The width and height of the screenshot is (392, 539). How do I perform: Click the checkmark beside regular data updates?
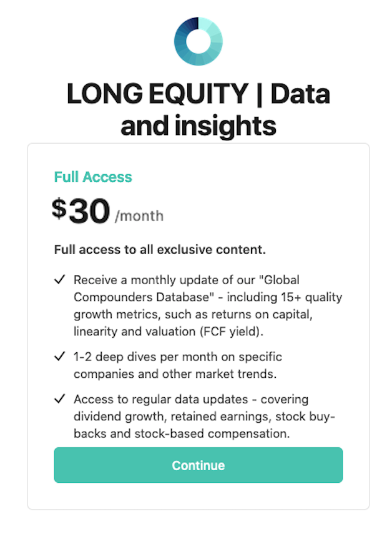(60, 398)
